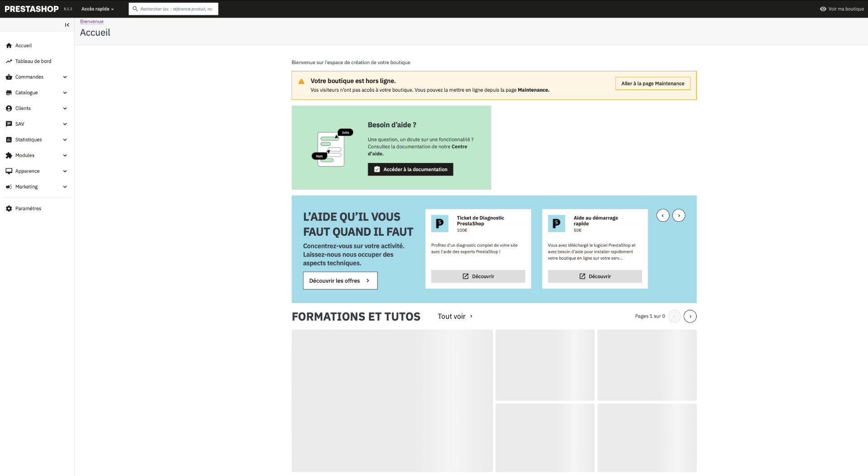Click the Marketing megaphone icon
The width and height of the screenshot is (868, 476).
click(9, 187)
